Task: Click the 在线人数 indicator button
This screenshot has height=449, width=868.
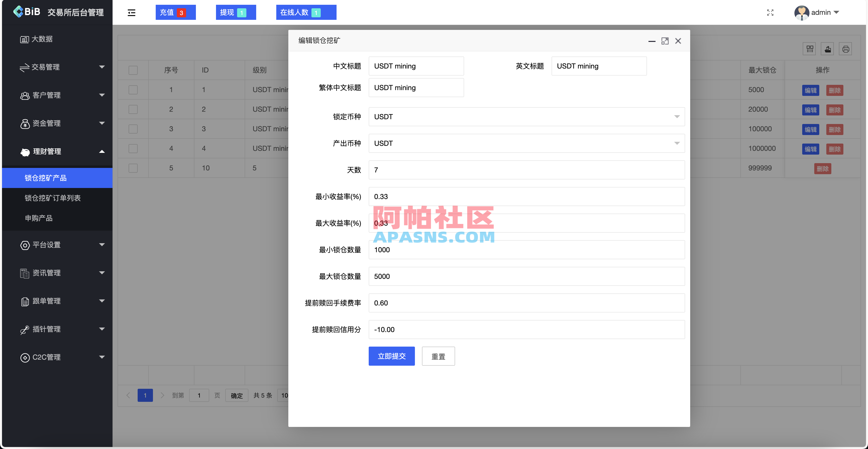Action: click(306, 12)
